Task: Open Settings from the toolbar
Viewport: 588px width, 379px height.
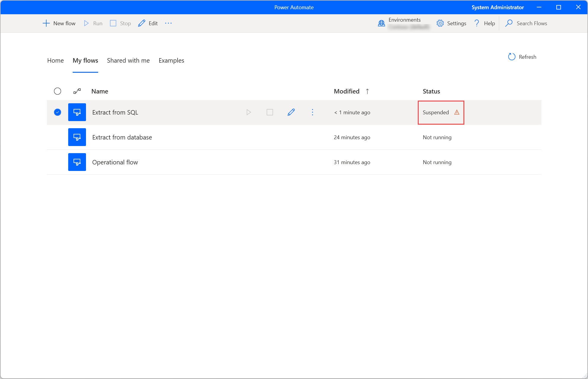Action: [x=451, y=23]
